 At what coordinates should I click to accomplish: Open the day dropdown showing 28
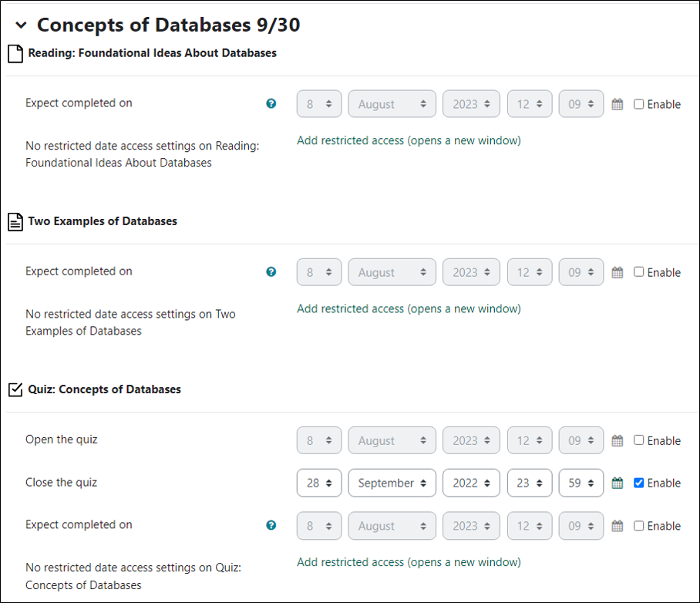click(318, 483)
